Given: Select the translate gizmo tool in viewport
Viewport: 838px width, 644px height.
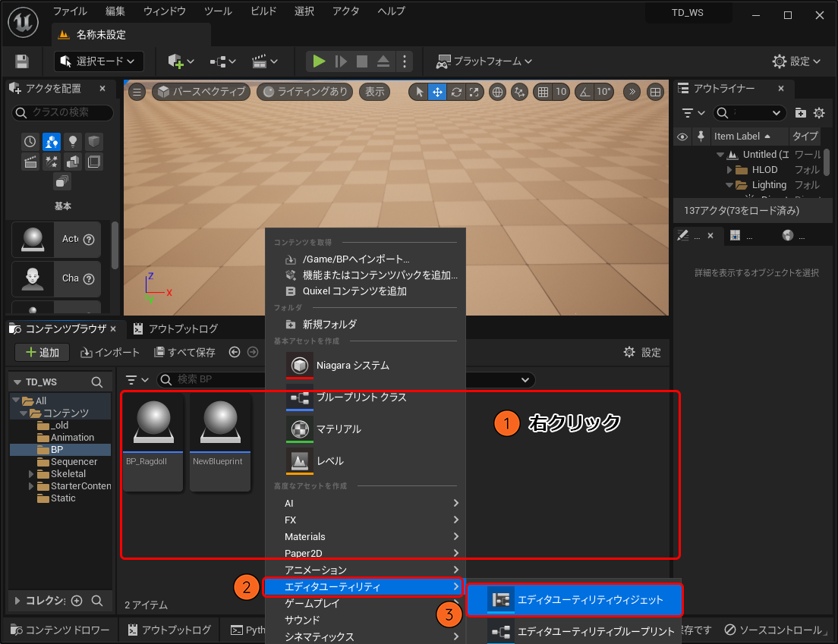Looking at the screenshot, I should click(x=437, y=92).
